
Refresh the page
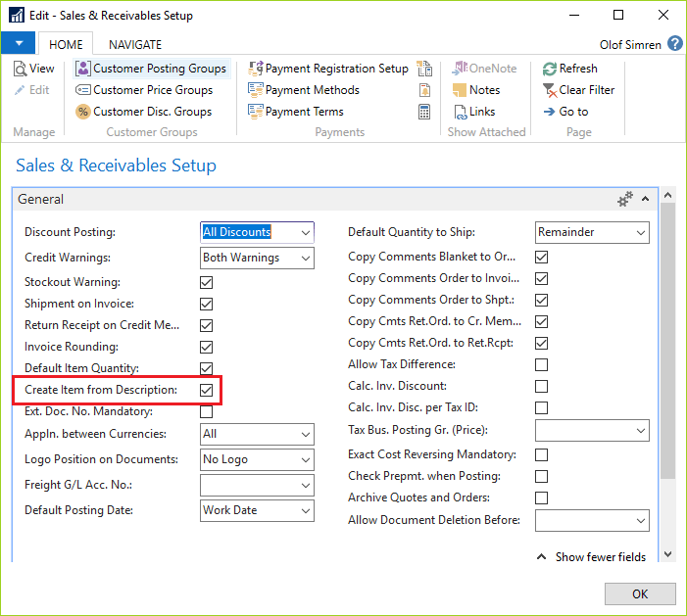[x=569, y=69]
